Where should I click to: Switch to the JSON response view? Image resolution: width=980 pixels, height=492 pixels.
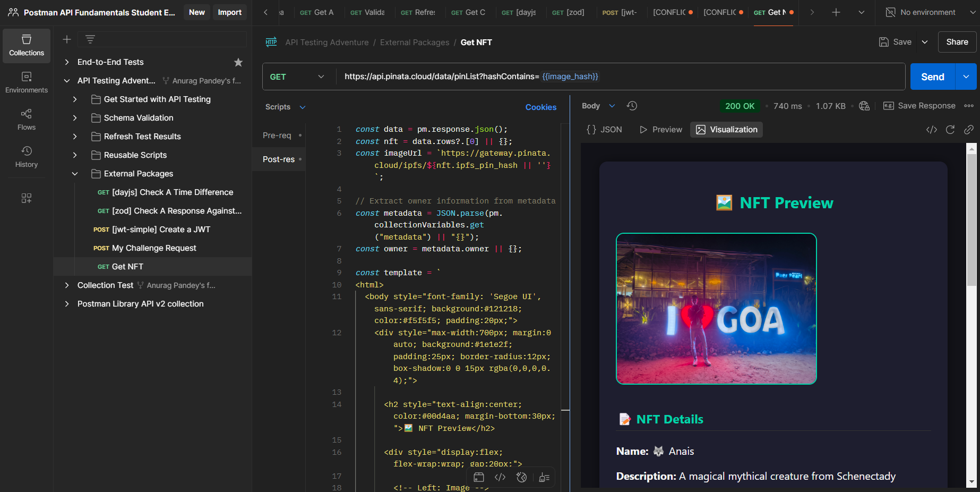coord(604,130)
